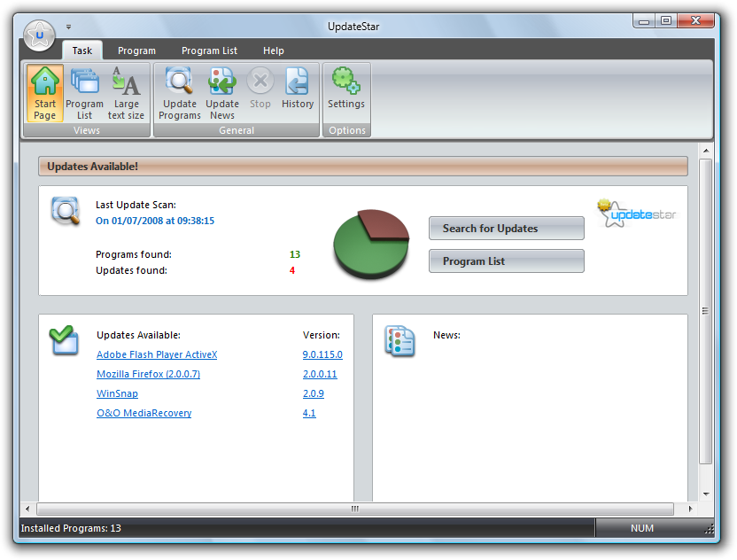Open the Mozilla Firefox (2.0.0.7) update link
The width and height of the screenshot is (737, 560).
pyautogui.click(x=149, y=374)
